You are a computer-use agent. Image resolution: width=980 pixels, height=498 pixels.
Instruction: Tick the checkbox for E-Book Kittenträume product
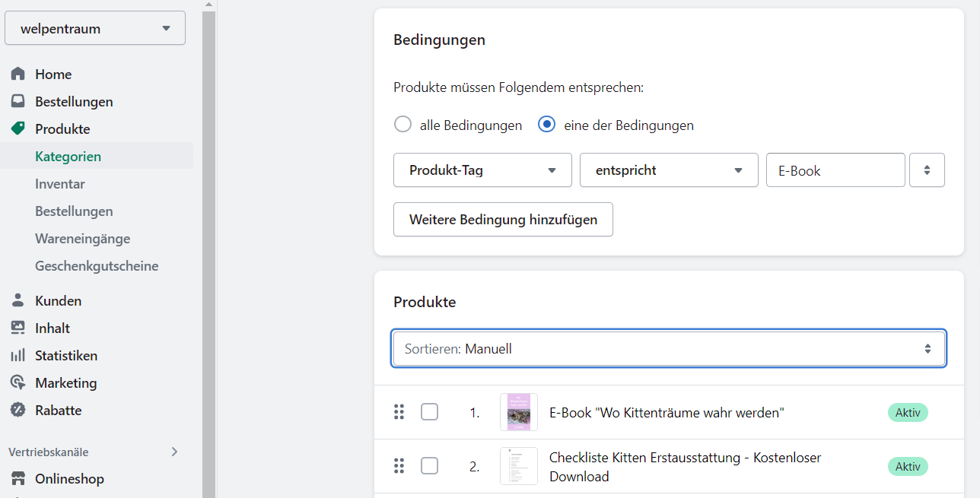tap(429, 412)
